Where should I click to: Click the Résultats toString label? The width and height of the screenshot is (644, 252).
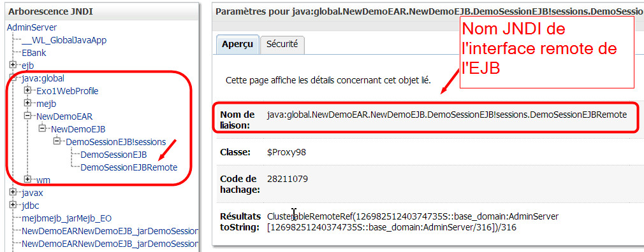coord(240,221)
